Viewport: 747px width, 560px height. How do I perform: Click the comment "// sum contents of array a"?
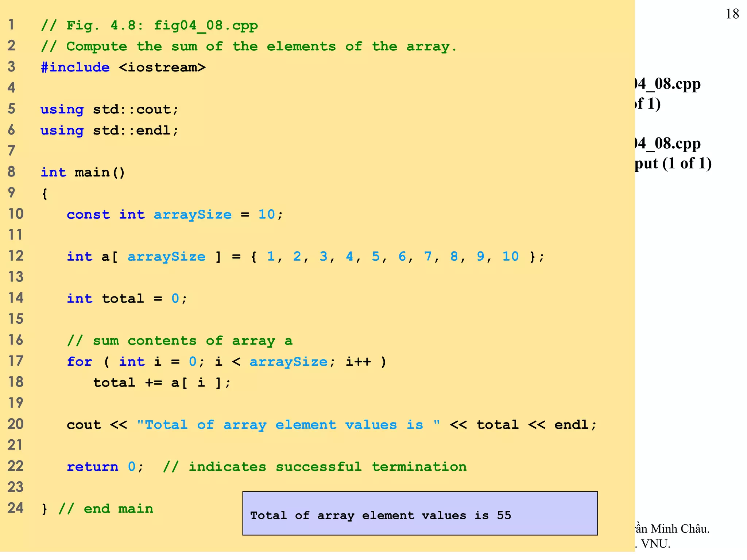180,341
